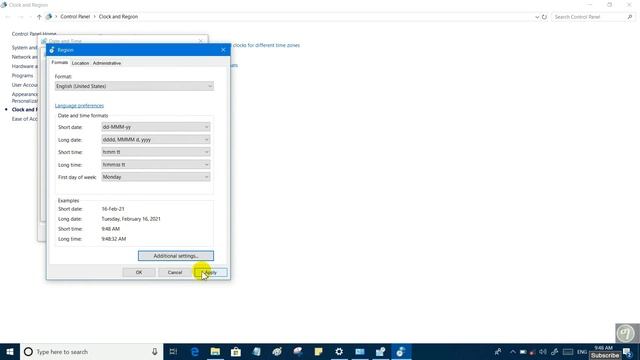
Task: Open the yellow Sticky Notes taskbar icon
Action: tap(318, 351)
